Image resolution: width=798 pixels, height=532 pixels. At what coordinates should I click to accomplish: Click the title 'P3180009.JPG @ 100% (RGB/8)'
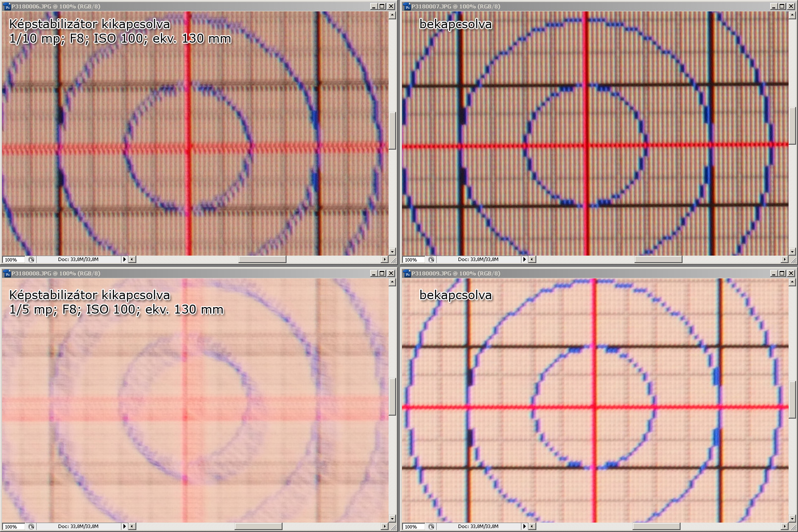[x=456, y=273]
